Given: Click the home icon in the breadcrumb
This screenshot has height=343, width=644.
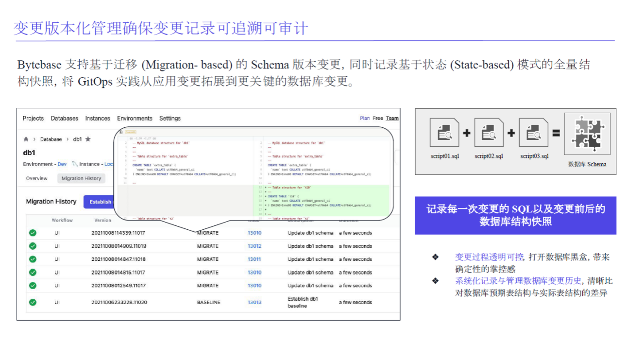Looking at the screenshot, I should pyautogui.click(x=26, y=139).
